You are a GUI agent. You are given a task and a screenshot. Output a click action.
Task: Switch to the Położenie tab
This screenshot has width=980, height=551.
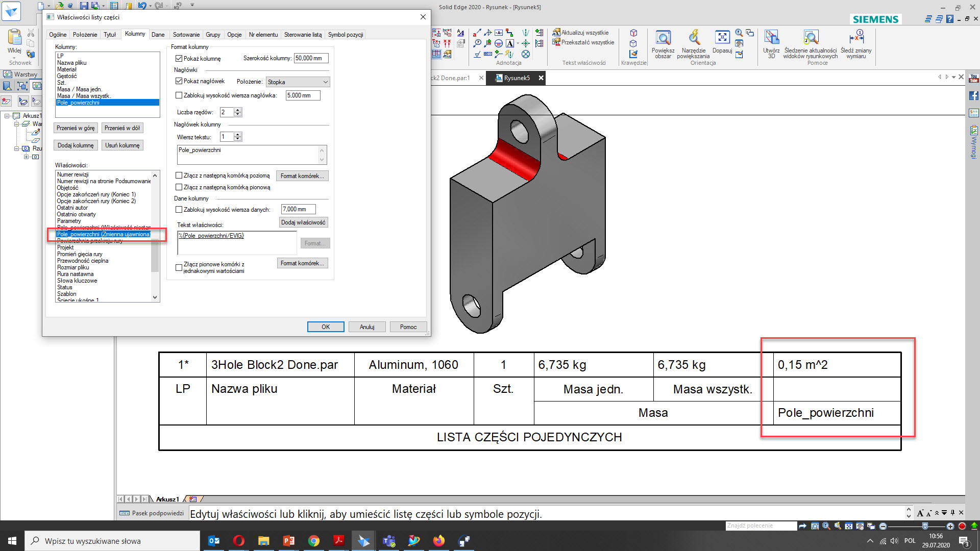[85, 35]
